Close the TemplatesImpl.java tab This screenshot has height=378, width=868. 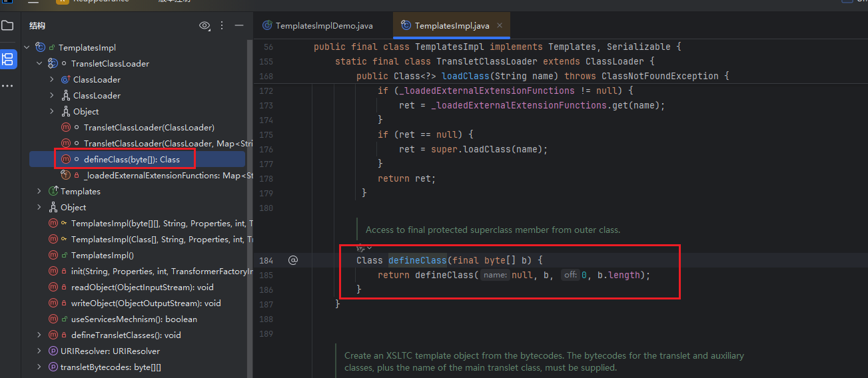point(500,26)
